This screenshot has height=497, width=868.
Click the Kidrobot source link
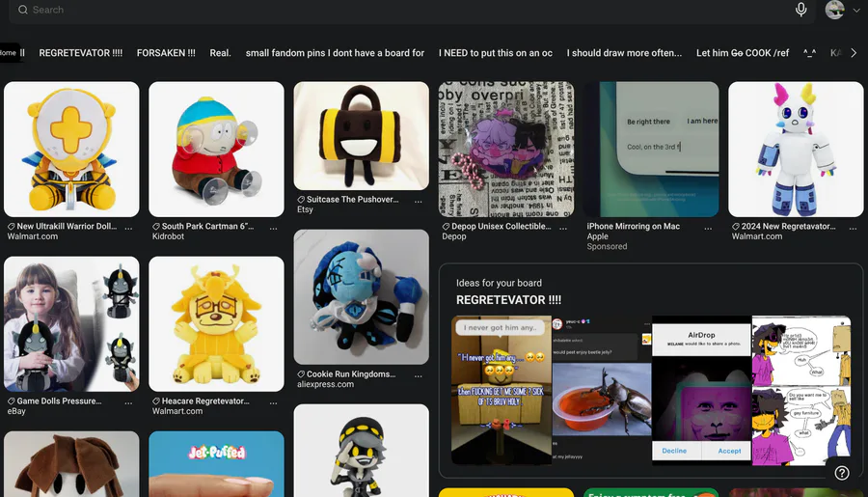(168, 236)
